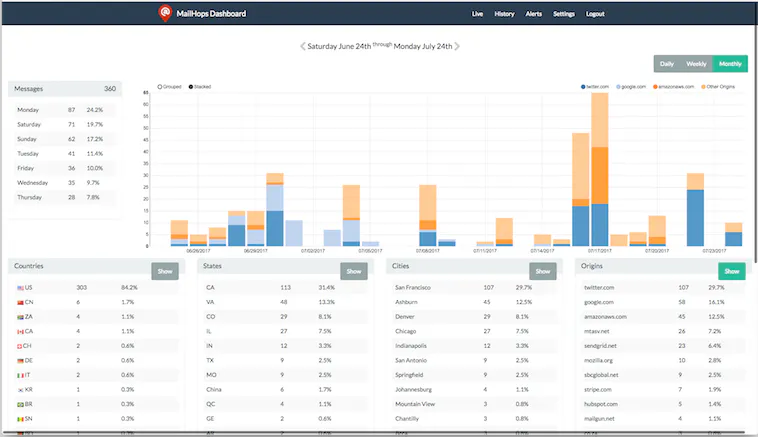Click the BR flag icon
This screenshot has width=758, height=437.
tap(20, 404)
